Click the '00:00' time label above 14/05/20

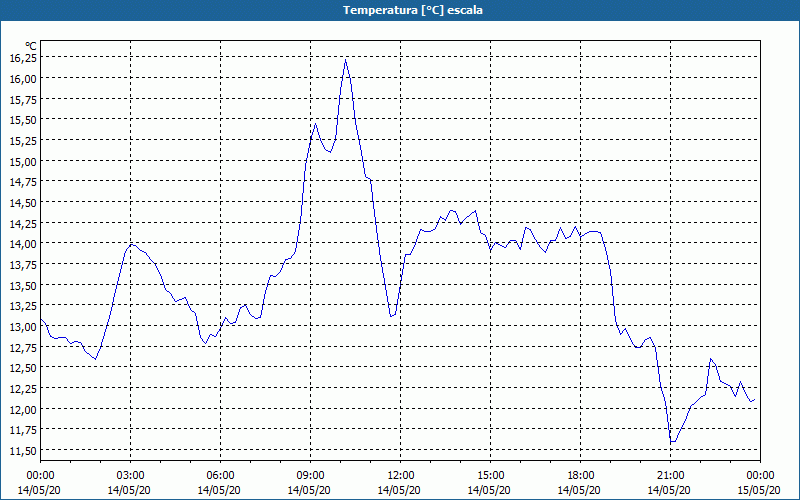(x=40, y=476)
